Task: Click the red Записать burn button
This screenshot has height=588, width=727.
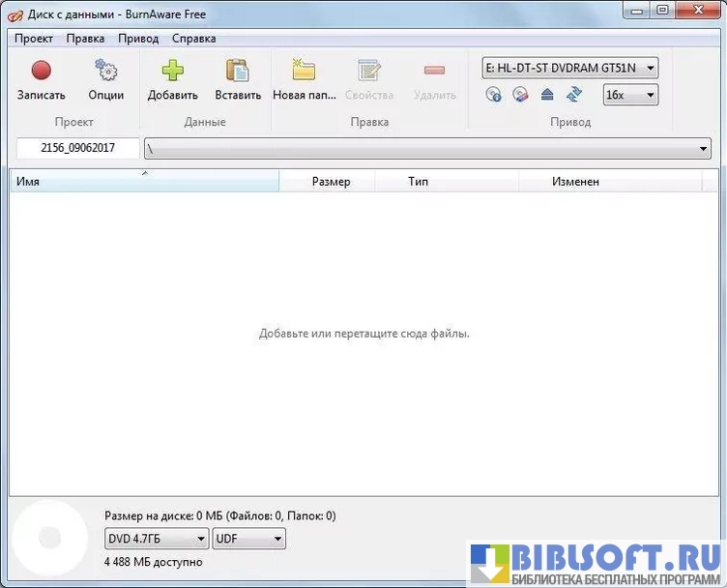Action: click(x=41, y=72)
